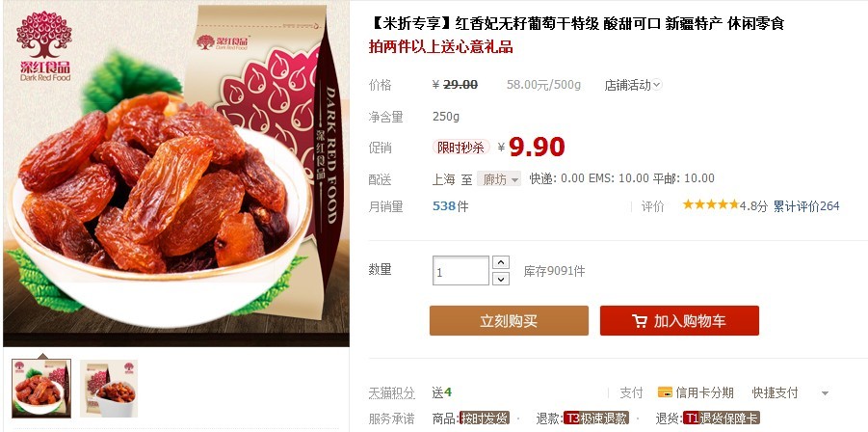Image resolution: width=868 pixels, height=432 pixels.
Task: Click the T3 极速退款 badge
Action: click(596, 418)
